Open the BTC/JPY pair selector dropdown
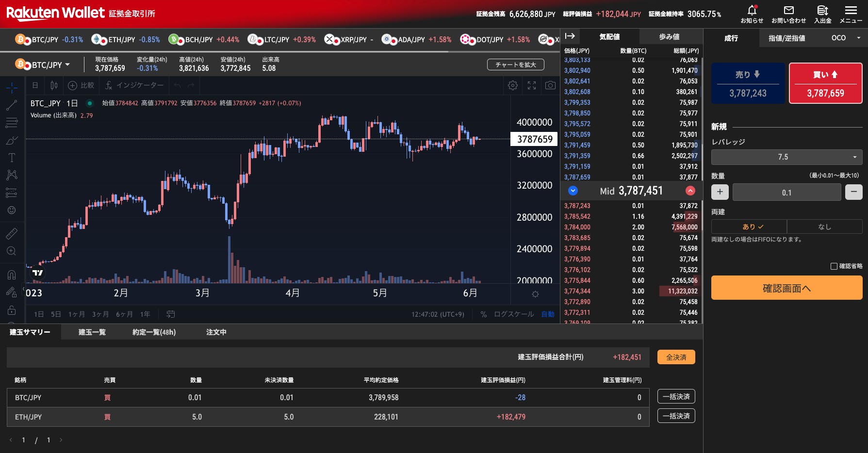The image size is (868, 453). tap(67, 64)
